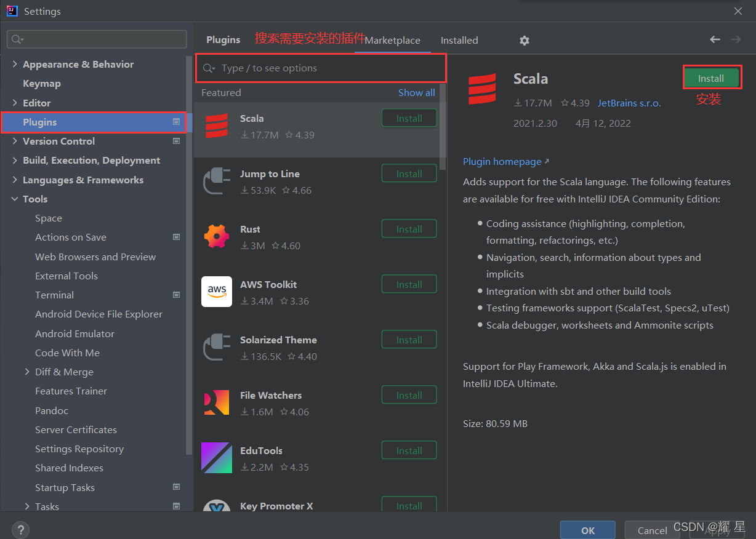Open the Show all featured link

click(x=416, y=92)
